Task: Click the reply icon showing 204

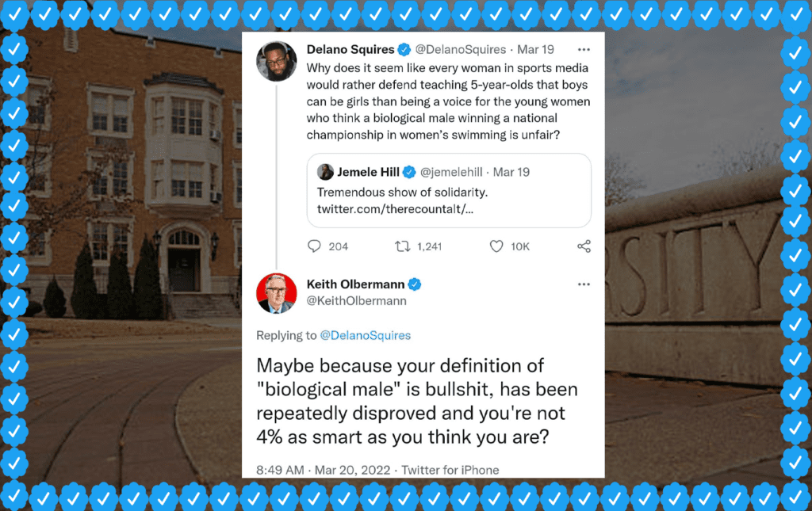Action: click(x=314, y=246)
